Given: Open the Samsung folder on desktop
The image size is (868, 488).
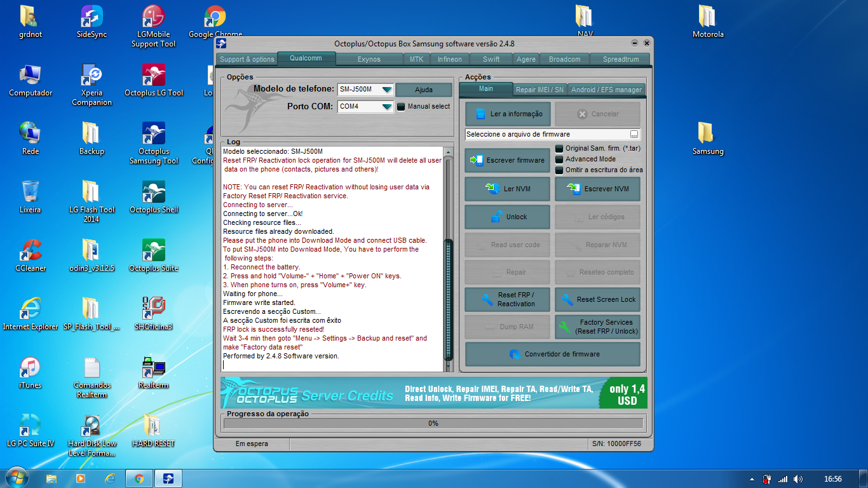Looking at the screenshot, I should click(x=708, y=139).
